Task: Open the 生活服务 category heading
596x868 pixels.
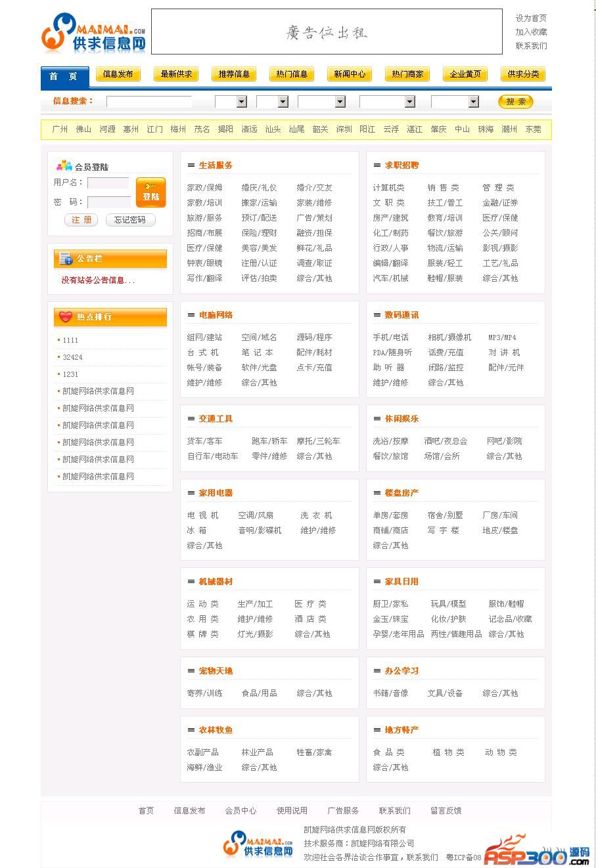Action: (x=216, y=165)
